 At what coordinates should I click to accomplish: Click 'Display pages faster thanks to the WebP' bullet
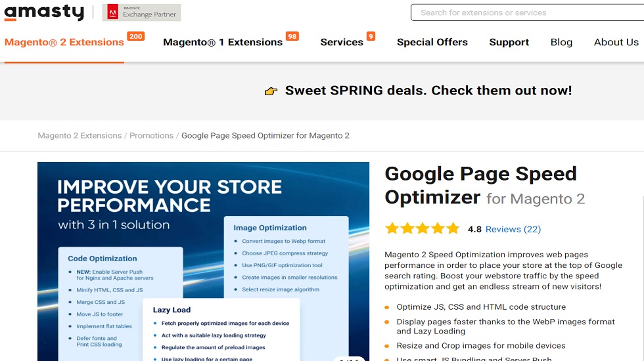point(505,327)
